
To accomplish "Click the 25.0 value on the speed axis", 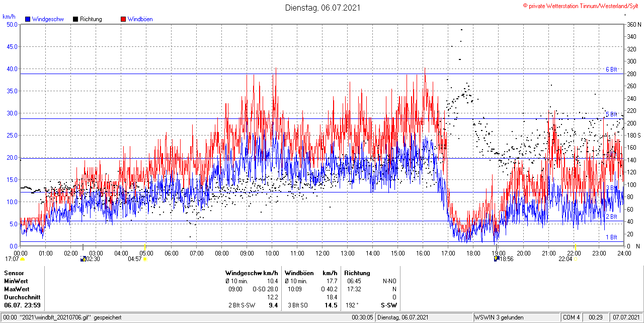I will [x=12, y=135].
